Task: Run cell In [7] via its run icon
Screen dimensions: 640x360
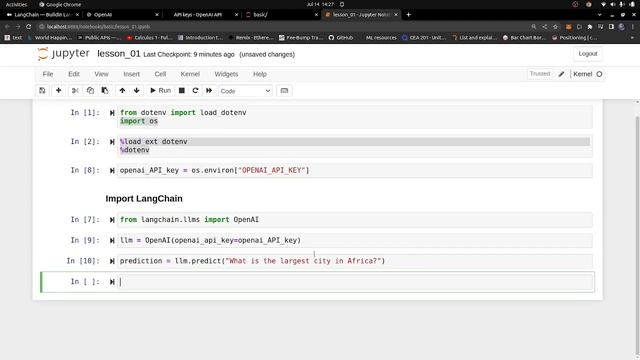Action: coord(112,220)
